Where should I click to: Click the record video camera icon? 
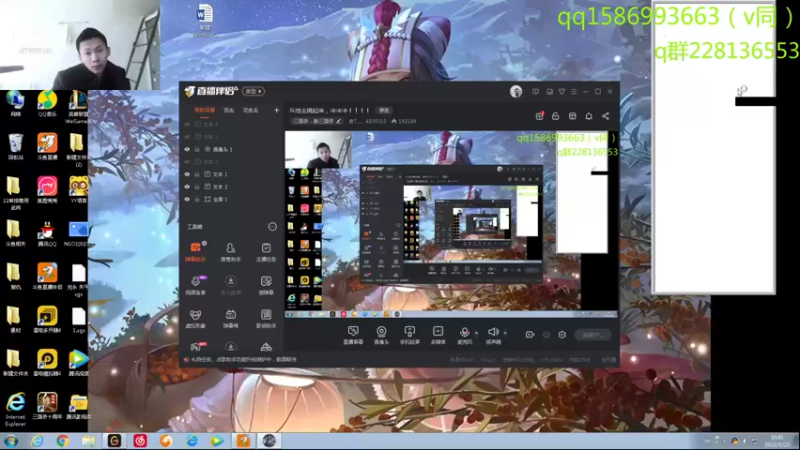[x=530, y=335]
